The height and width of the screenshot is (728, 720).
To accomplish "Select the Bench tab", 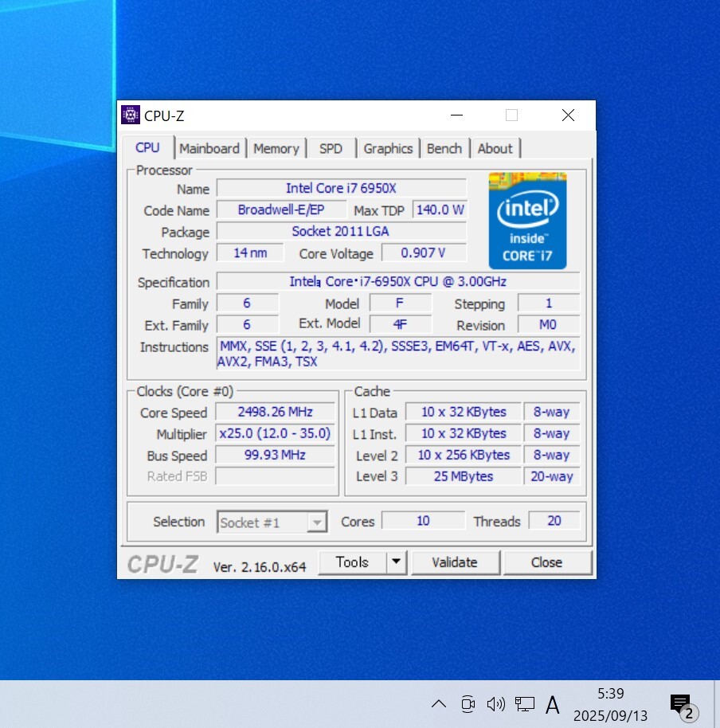I will coord(444,149).
